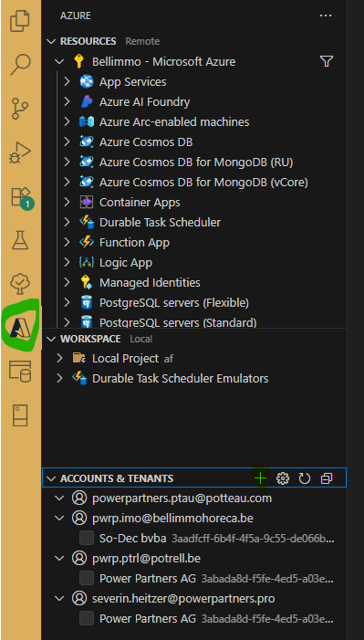Collapse the powerpartners.ptau@potteau.com account
364x640 pixels.
(x=59, y=498)
